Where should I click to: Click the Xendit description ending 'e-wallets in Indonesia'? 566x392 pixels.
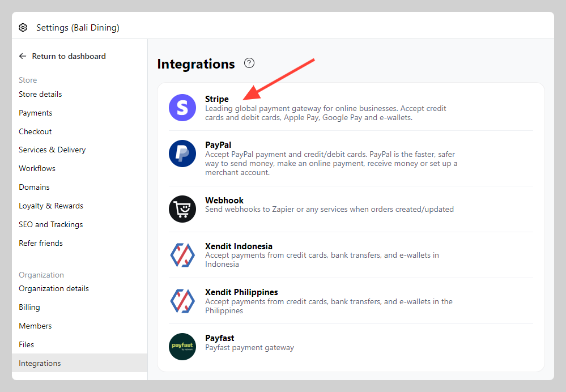(322, 259)
